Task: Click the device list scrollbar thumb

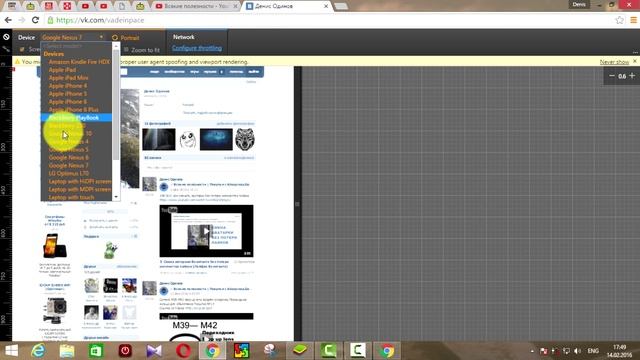Action: [x=116, y=105]
